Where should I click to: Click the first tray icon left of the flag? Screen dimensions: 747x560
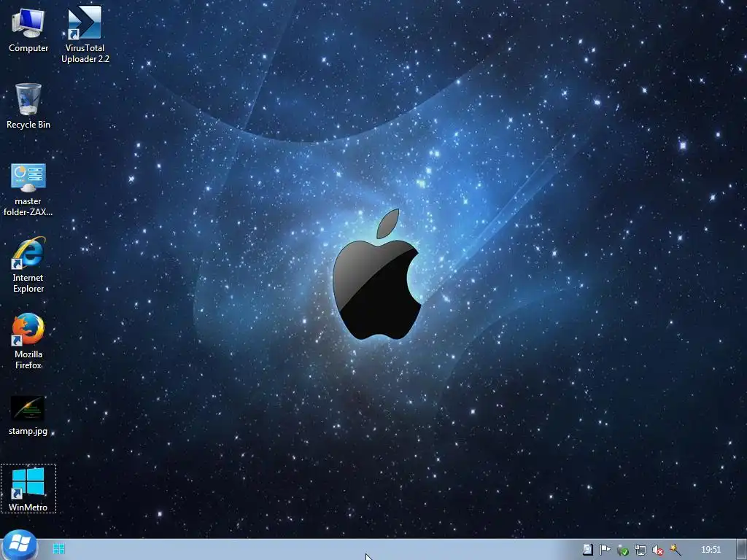[x=588, y=550]
